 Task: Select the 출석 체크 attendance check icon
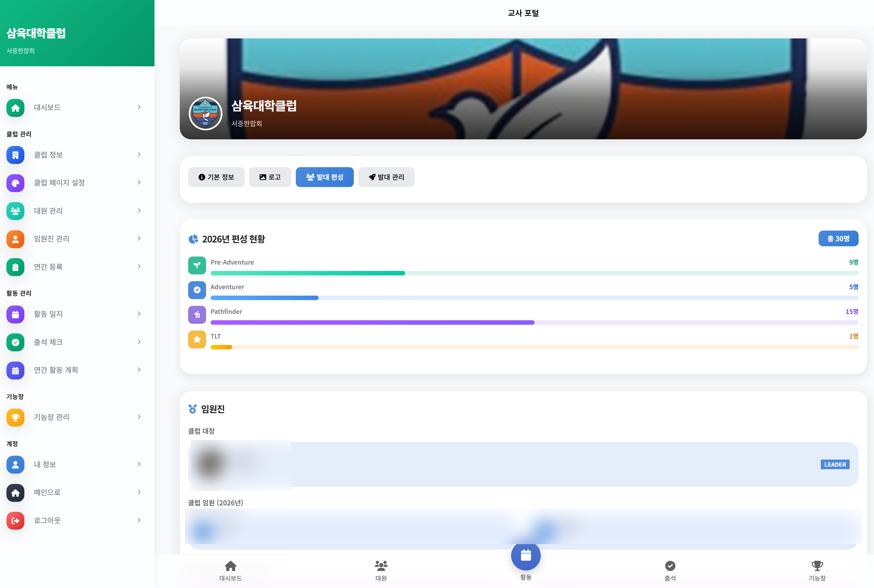(15, 342)
